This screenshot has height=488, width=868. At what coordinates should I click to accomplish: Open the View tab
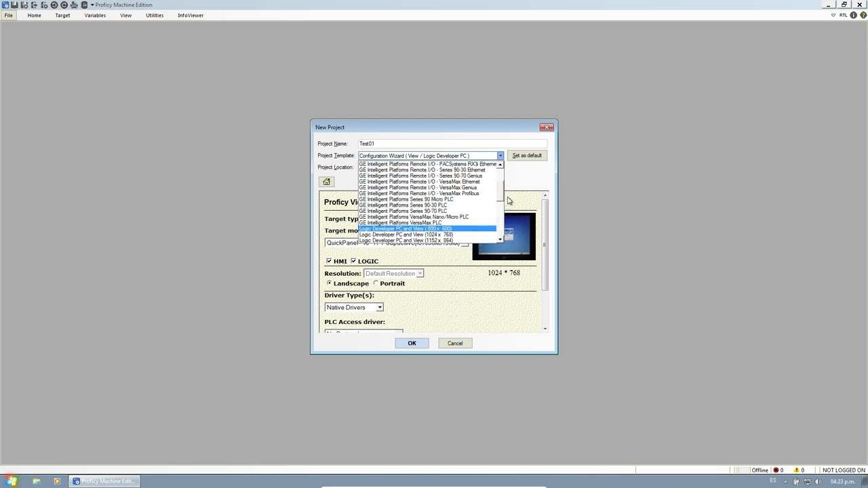click(x=125, y=15)
